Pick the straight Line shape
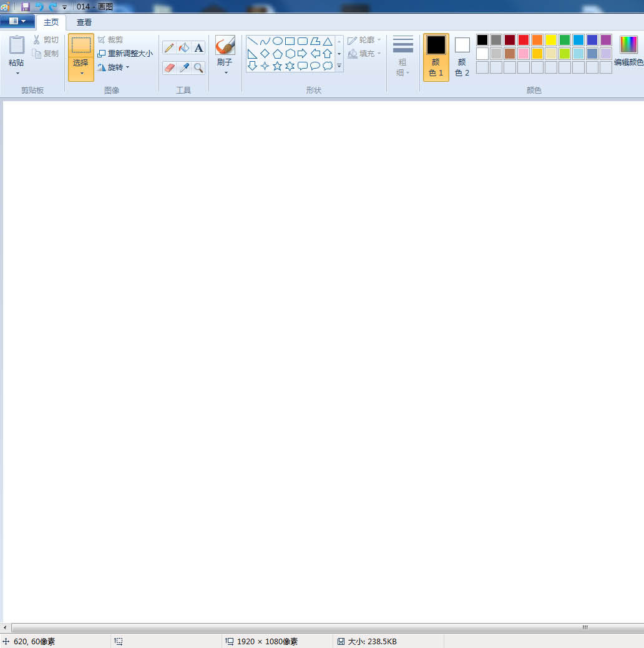Viewport: 644px width, 648px height. tap(252, 41)
